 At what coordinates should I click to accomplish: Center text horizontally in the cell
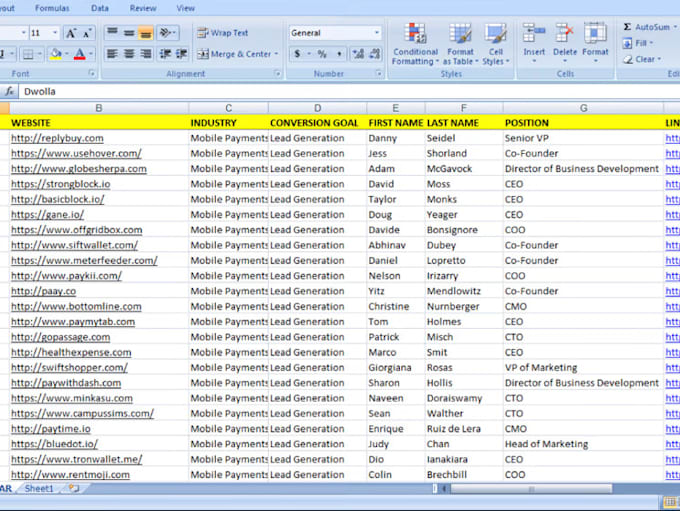(x=129, y=54)
